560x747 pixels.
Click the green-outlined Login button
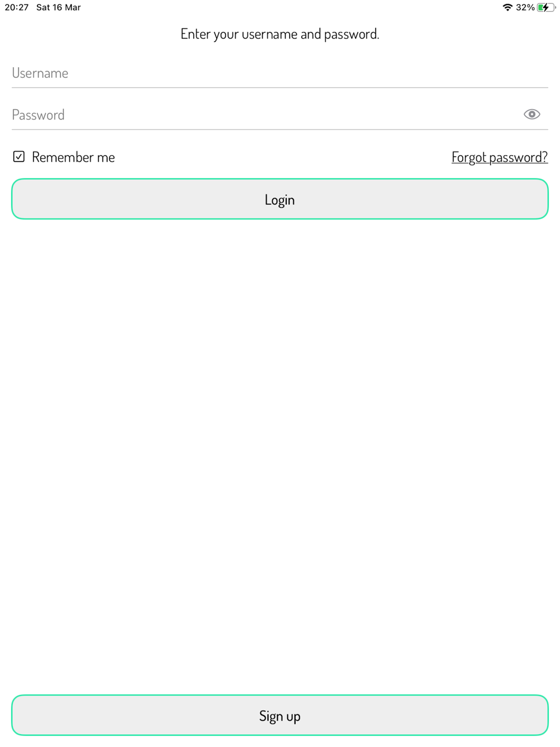[280, 199]
